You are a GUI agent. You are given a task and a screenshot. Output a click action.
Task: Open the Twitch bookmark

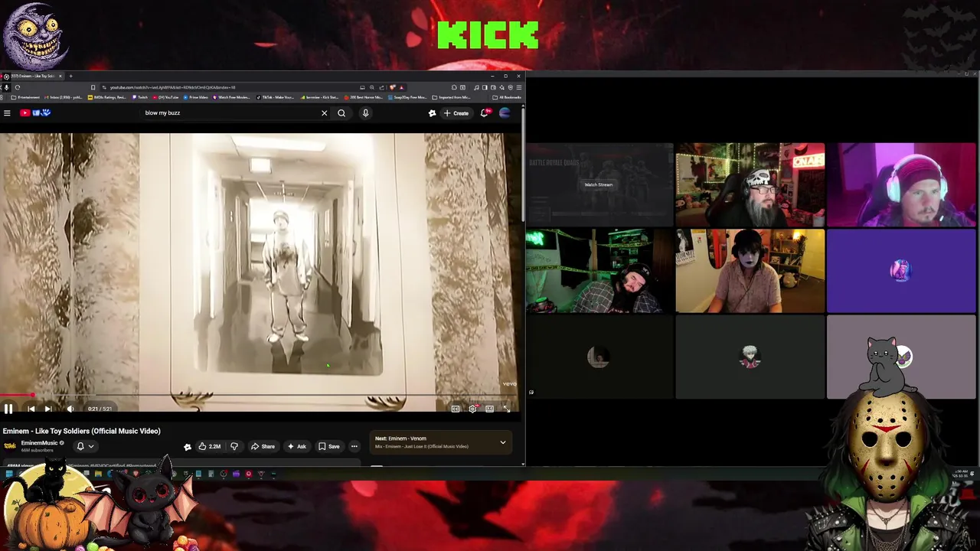coord(139,97)
